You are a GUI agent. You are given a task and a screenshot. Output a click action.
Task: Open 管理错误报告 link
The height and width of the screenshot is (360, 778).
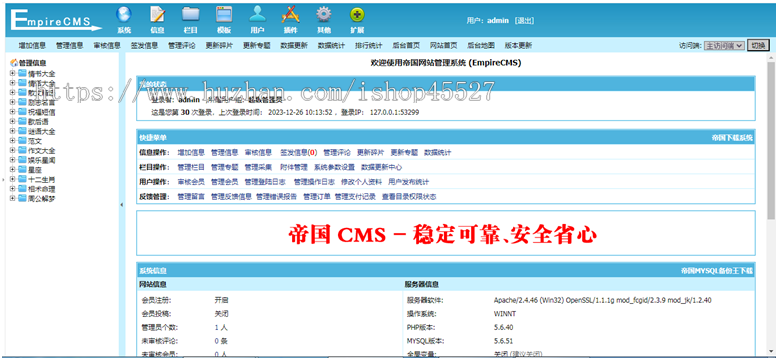click(x=276, y=197)
